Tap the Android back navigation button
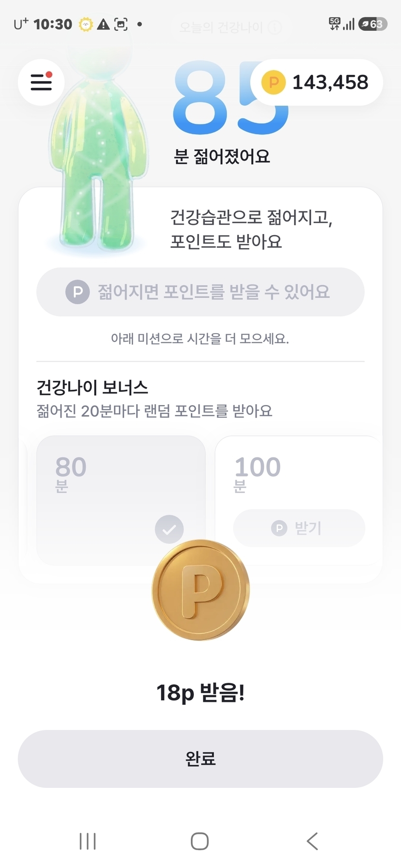401x868 pixels. tap(313, 841)
